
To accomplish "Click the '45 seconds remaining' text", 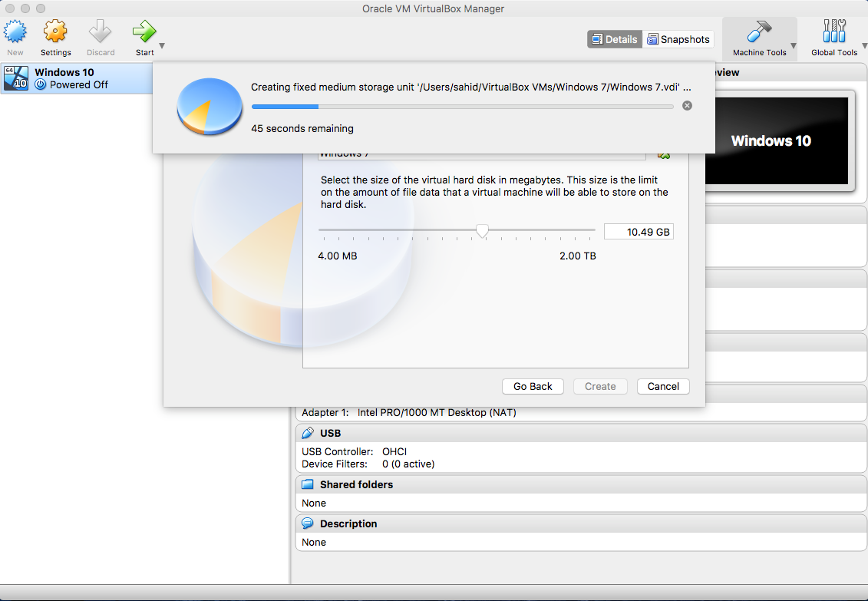I will point(302,128).
